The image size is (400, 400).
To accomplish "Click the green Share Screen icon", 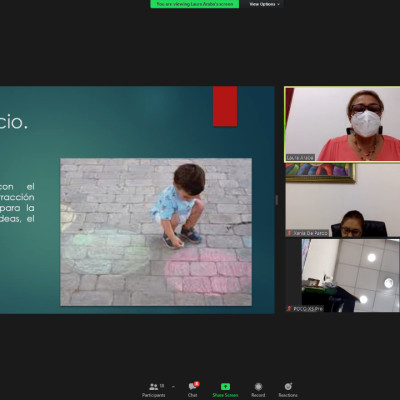I will coord(225,387).
